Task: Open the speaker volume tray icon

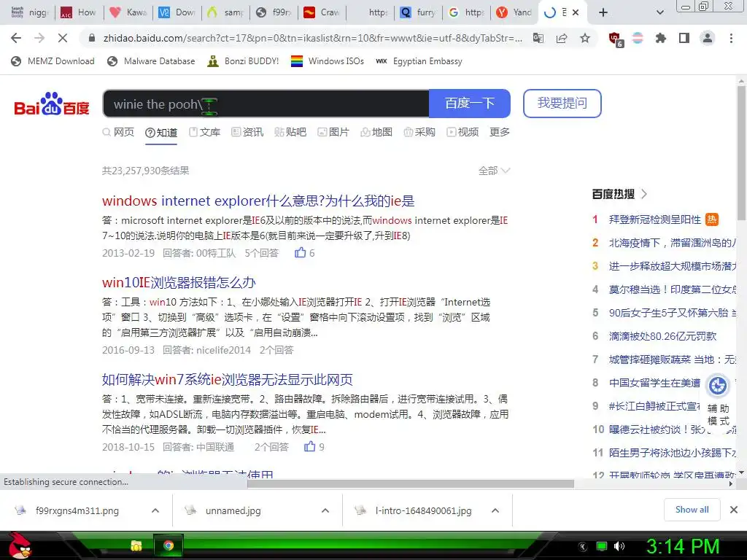Action: pyautogui.click(x=619, y=546)
